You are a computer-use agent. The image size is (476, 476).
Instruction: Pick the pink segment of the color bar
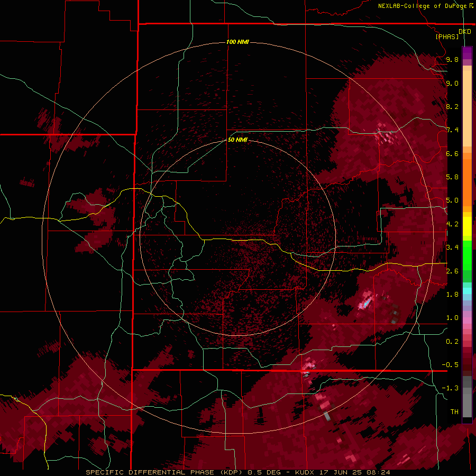pyautogui.click(x=467, y=321)
